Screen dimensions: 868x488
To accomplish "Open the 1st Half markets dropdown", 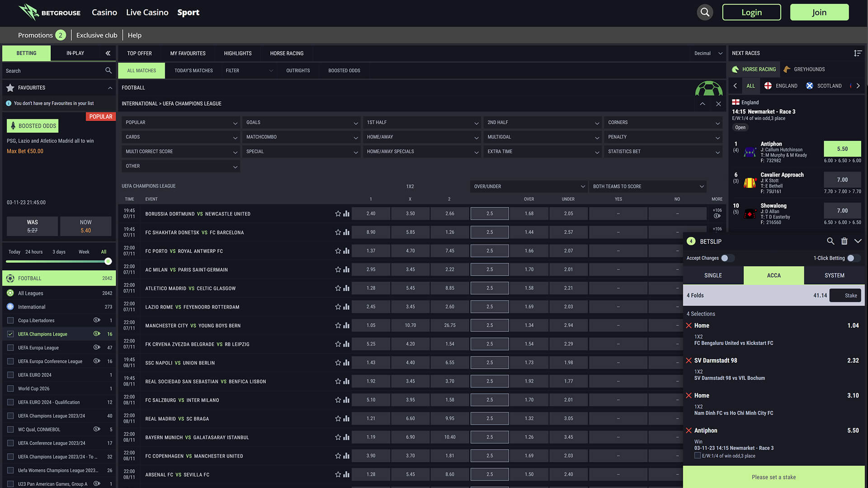I will [422, 122].
